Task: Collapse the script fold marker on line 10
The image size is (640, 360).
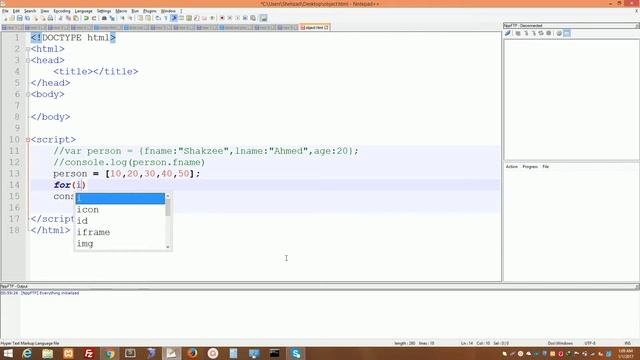Action: click(28, 140)
